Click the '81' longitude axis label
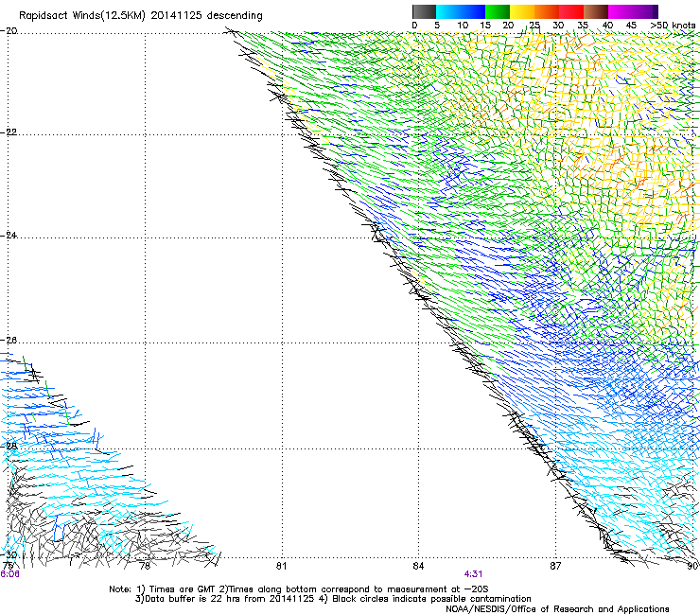The width and height of the screenshot is (700, 615). point(281,567)
